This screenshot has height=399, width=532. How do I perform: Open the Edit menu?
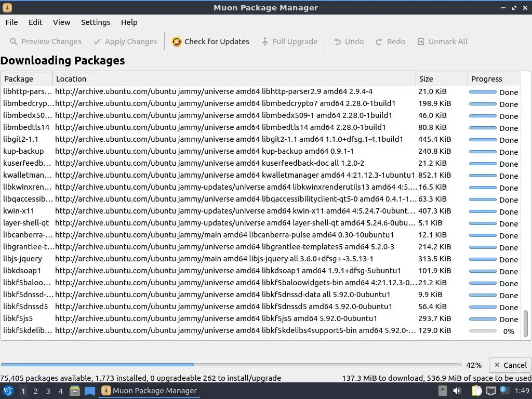(x=35, y=22)
